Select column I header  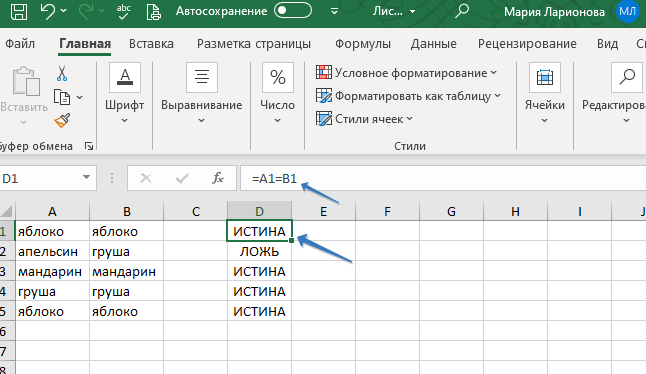[x=579, y=211]
